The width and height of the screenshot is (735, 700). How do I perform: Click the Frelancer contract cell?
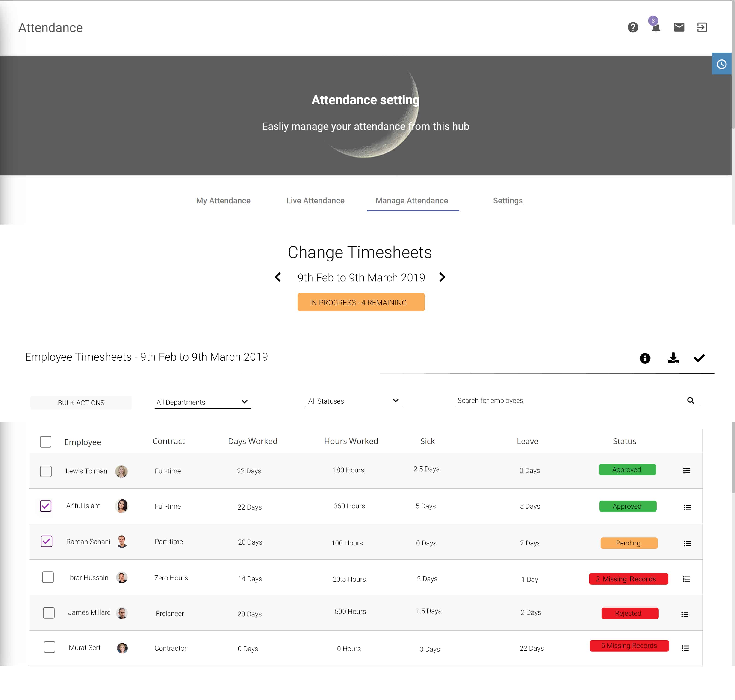point(170,614)
